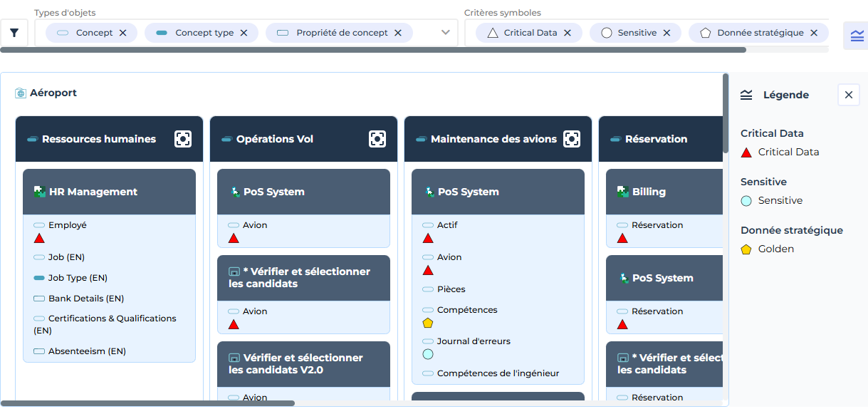Click the Billing application icon

pyautogui.click(x=623, y=192)
